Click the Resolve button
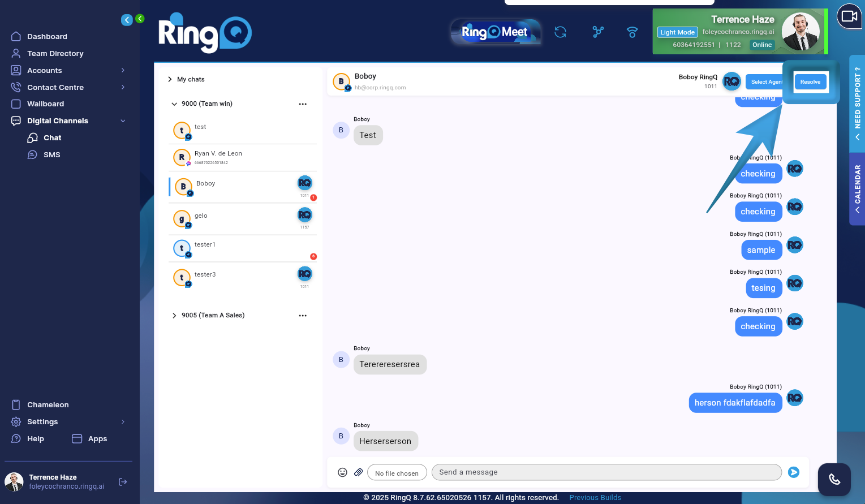Viewport: 865px width, 504px height. tap(811, 81)
